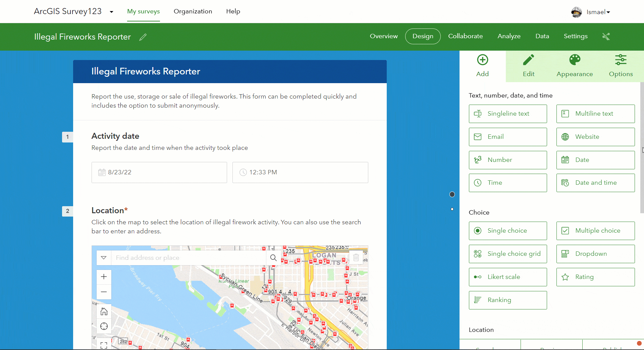Click the home extent button on the map
Viewport: 644px width, 350px height.
pyautogui.click(x=104, y=311)
